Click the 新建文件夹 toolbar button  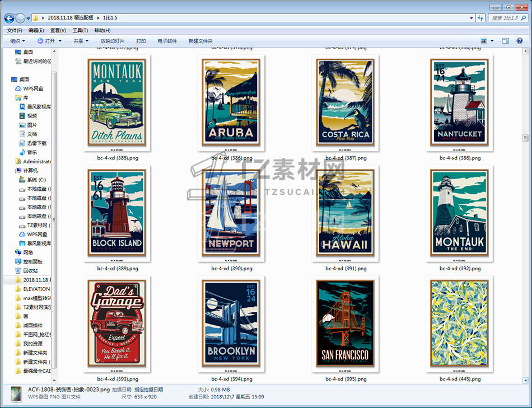[x=200, y=41]
